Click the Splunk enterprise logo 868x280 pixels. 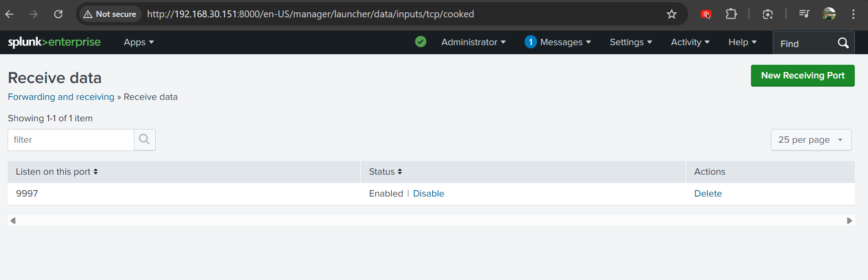coord(54,42)
